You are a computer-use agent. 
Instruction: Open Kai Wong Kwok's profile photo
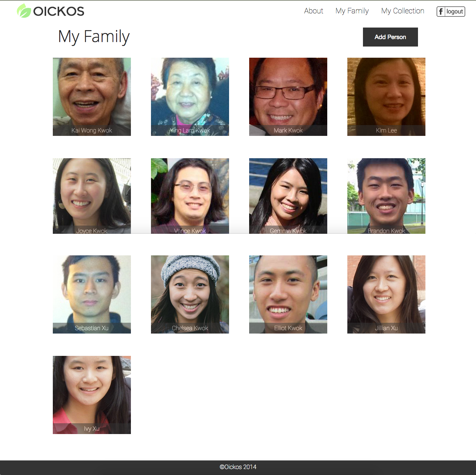pyautogui.click(x=92, y=97)
